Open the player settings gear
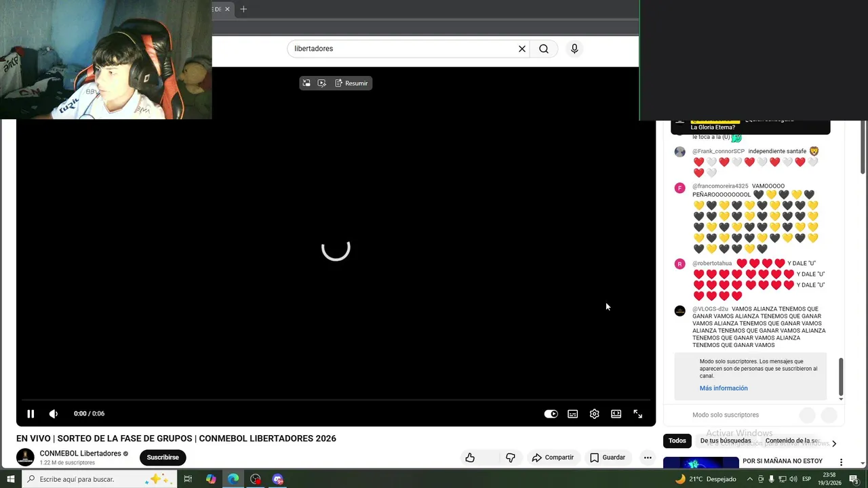Image resolution: width=868 pixels, height=488 pixels. (594, 414)
